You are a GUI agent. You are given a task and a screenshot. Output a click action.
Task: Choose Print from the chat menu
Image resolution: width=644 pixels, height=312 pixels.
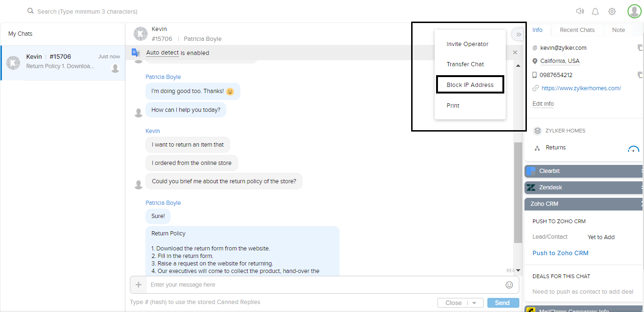(x=453, y=106)
